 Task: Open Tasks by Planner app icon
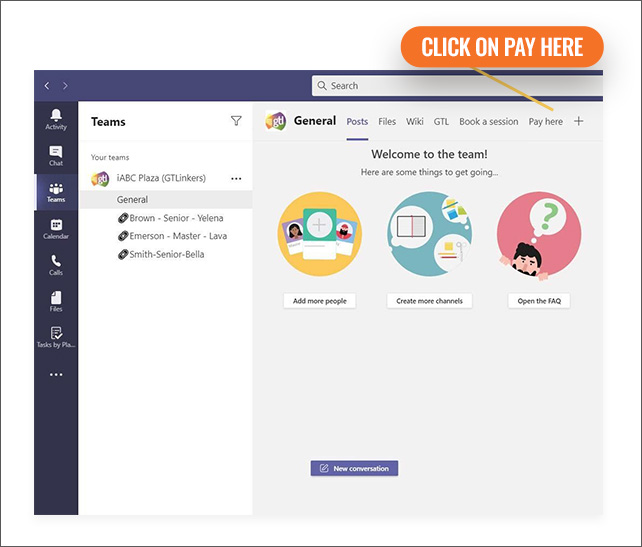click(56, 336)
